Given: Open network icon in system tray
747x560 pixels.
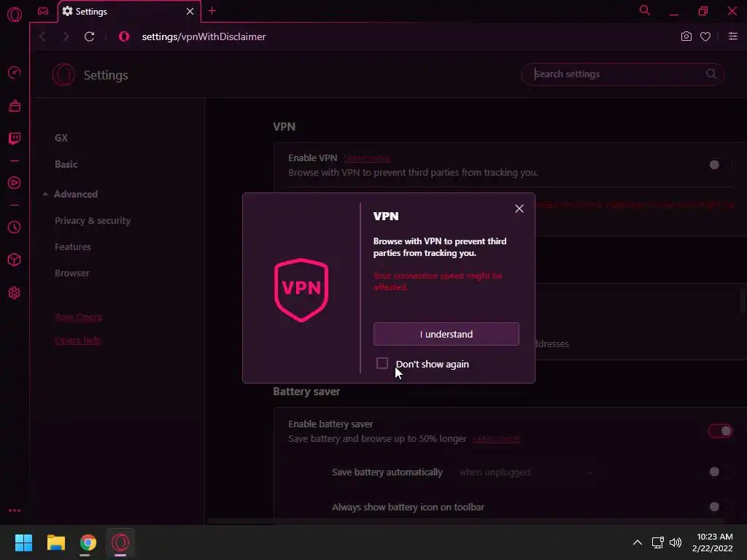Looking at the screenshot, I should (657, 542).
